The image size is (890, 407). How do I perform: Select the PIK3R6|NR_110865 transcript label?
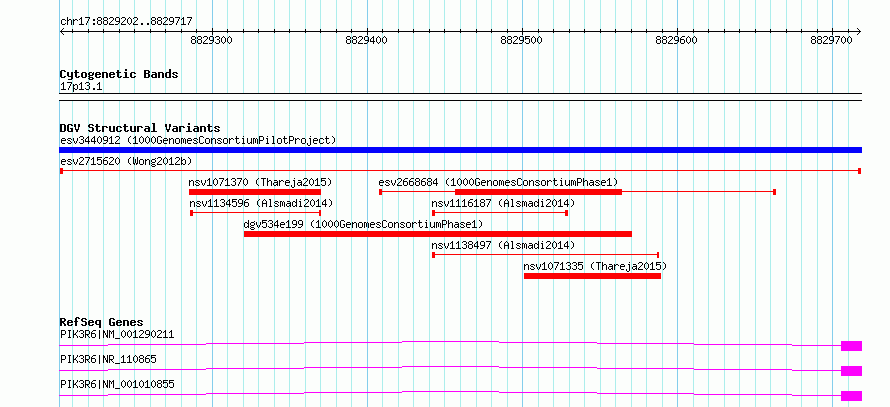(x=108, y=359)
